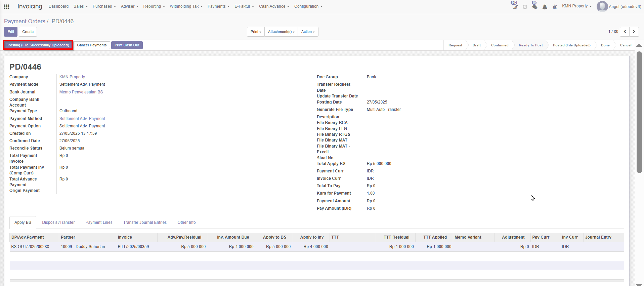The image size is (644, 286).
Task: Click the Print Cash Out button
Action: point(127,45)
